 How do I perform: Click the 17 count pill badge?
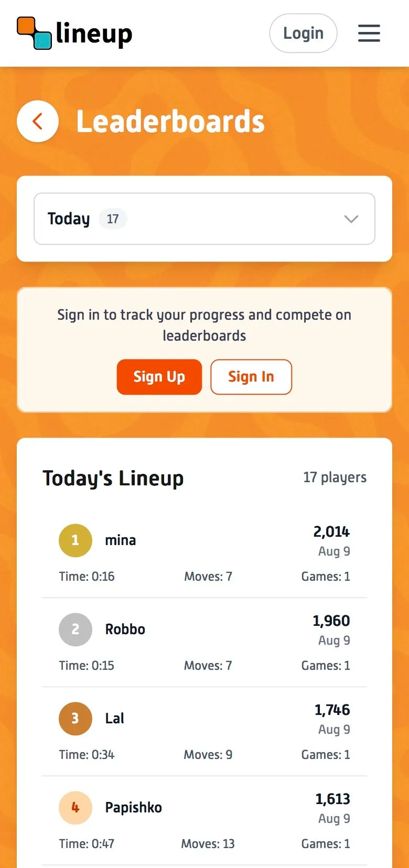113,219
